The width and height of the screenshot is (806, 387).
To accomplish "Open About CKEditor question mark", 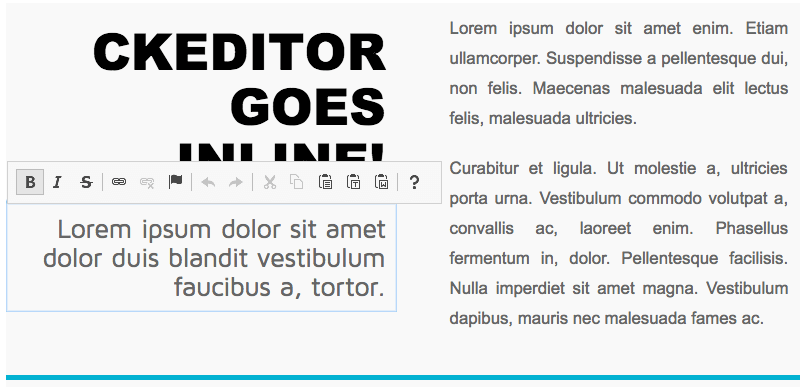I will [x=414, y=182].
